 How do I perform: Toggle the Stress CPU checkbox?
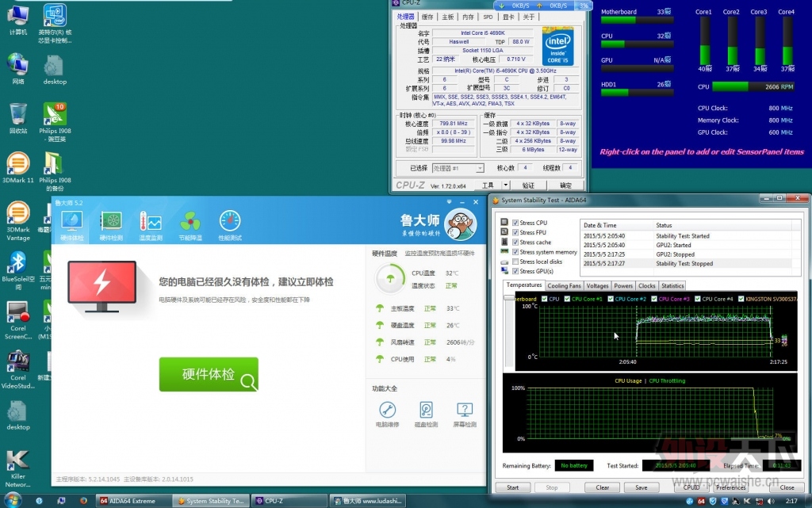[515, 223]
